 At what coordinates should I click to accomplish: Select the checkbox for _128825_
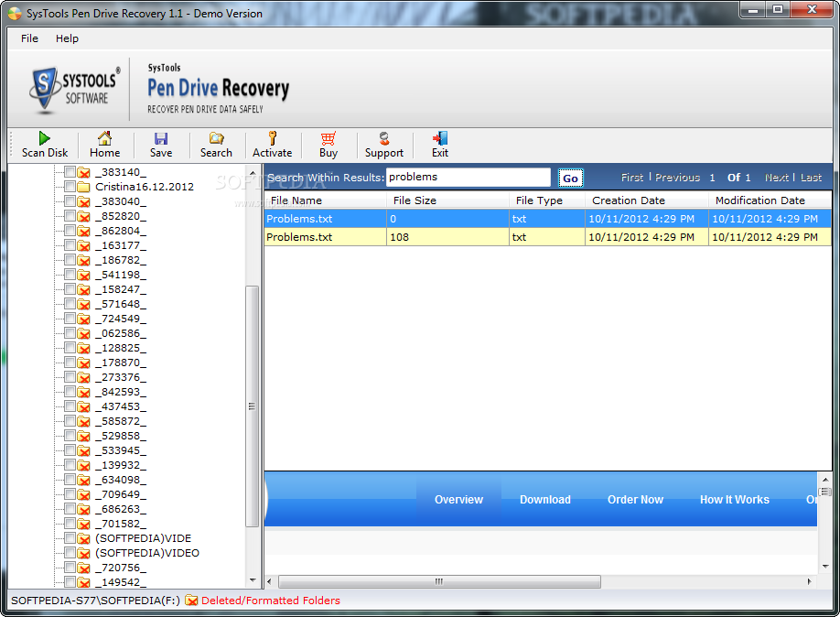click(70, 348)
